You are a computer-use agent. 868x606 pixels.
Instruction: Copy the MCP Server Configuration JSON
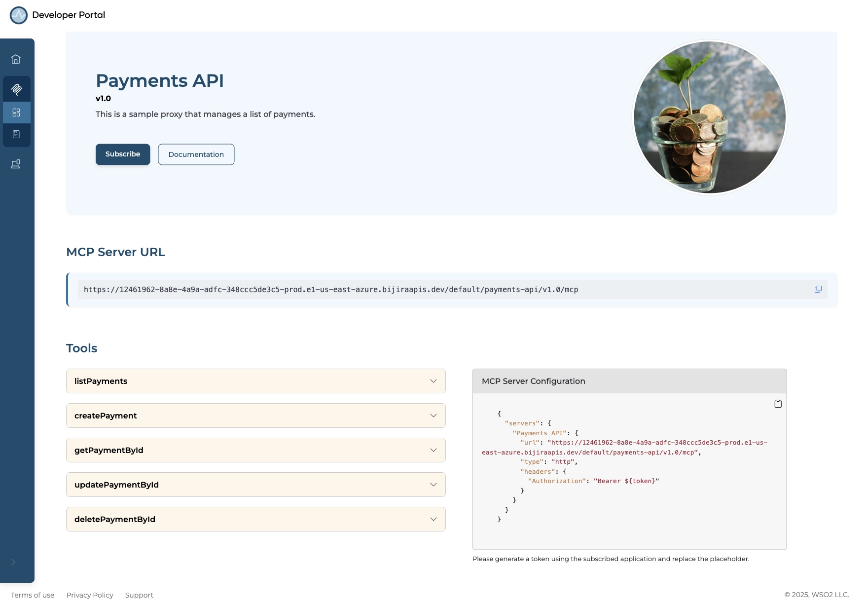778,404
